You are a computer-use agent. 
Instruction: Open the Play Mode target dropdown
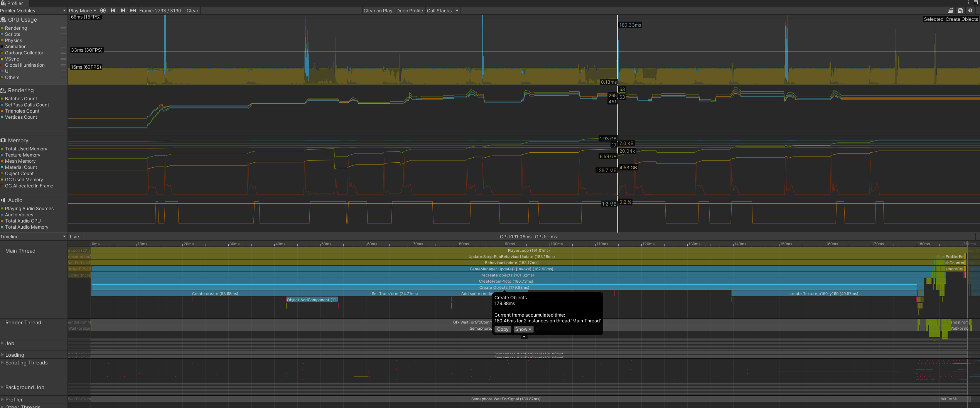pyautogui.click(x=83, y=10)
